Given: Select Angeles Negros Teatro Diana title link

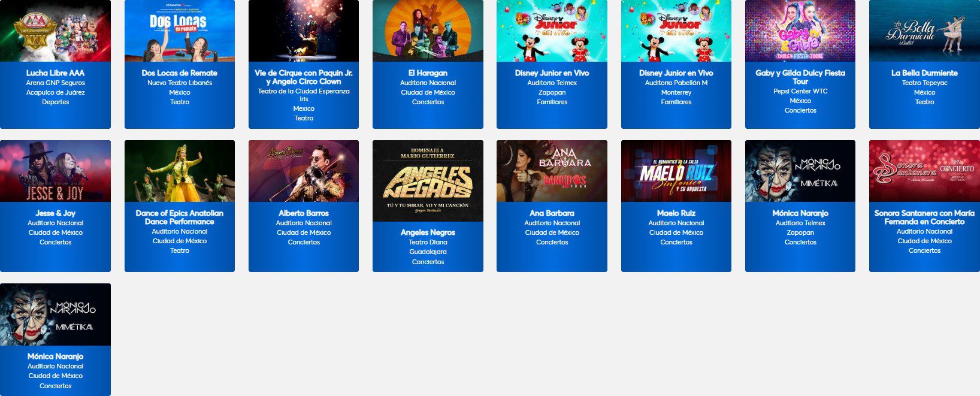Looking at the screenshot, I should 428,232.
